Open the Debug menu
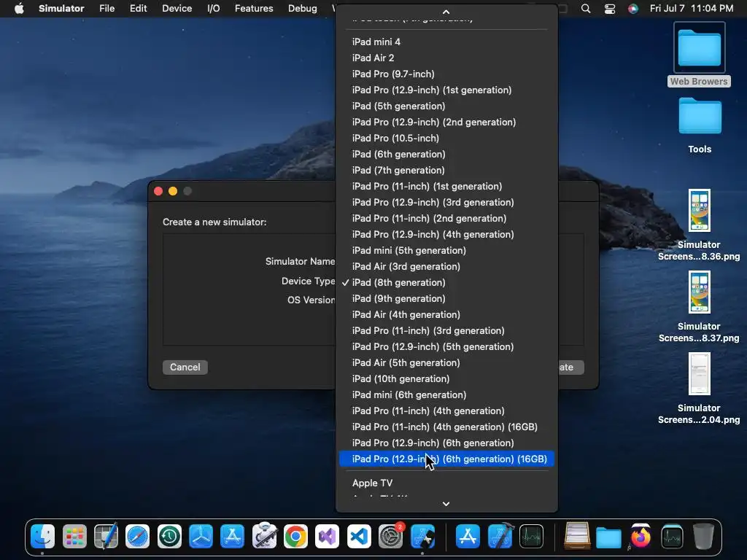The image size is (747, 560). pos(303,8)
